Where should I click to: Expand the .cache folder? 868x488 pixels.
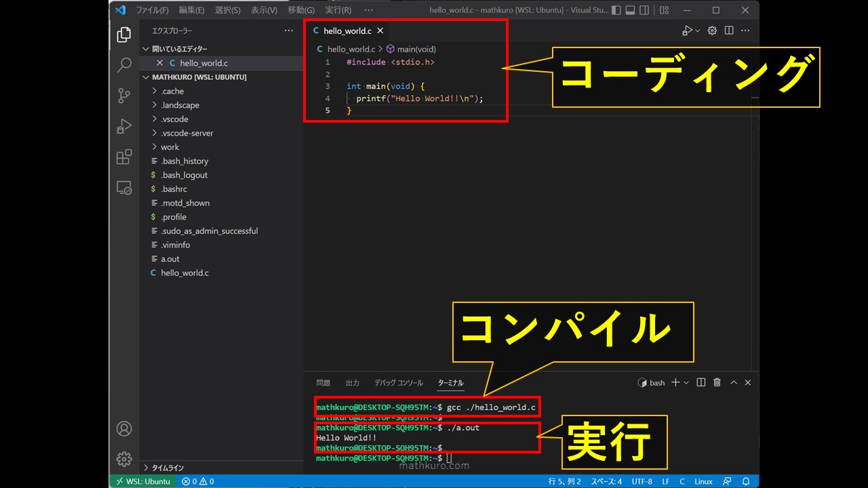[x=221, y=91]
